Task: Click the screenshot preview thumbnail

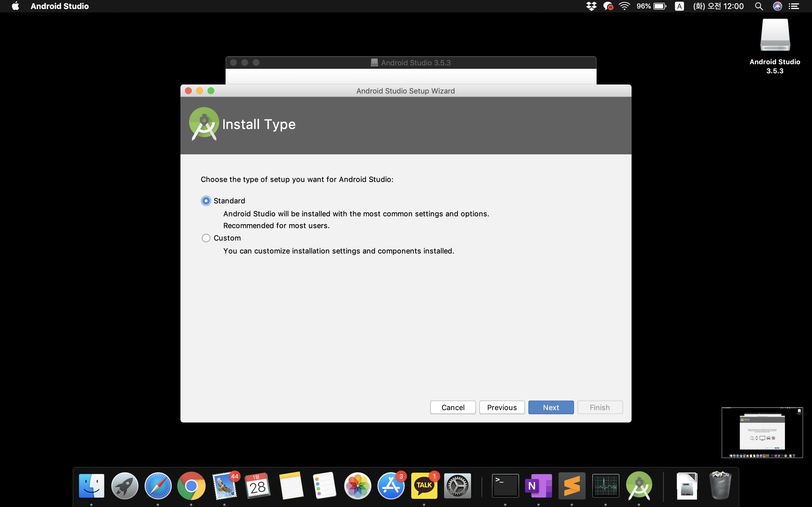Action: coord(762,432)
